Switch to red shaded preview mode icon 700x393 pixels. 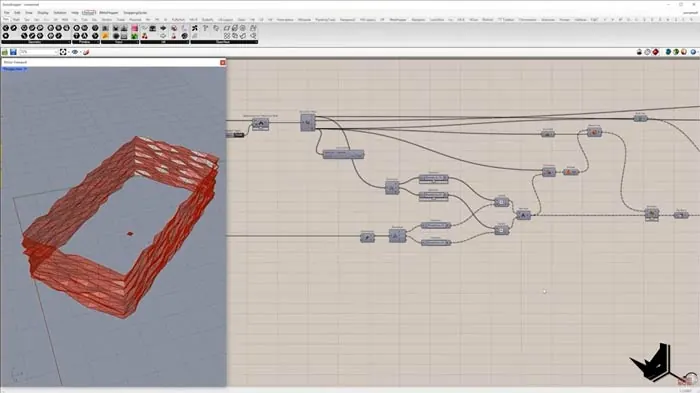click(x=656, y=52)
